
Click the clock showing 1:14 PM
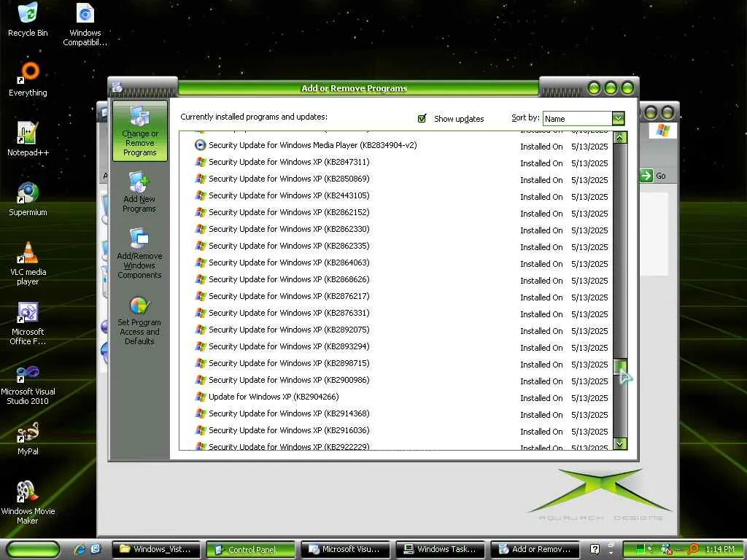coord(720,549)
